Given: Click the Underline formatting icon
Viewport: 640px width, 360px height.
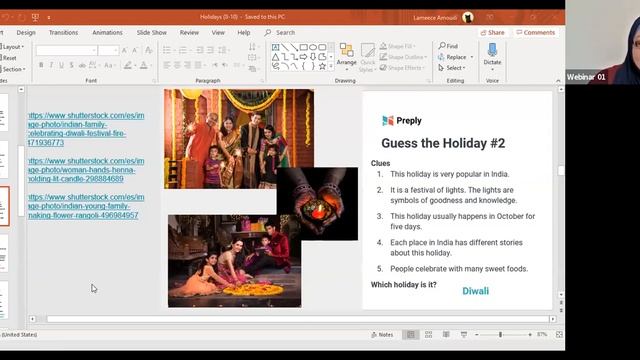Looking at the screenshot, I should (62, 65).
